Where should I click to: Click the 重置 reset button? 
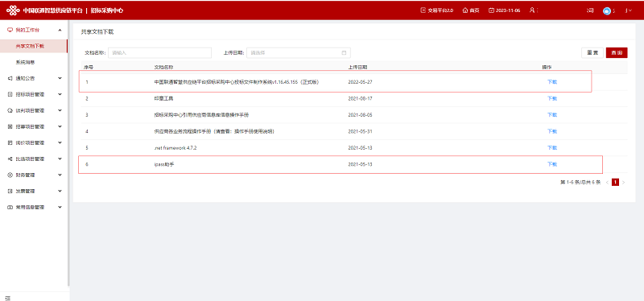(x=592, y=53)
